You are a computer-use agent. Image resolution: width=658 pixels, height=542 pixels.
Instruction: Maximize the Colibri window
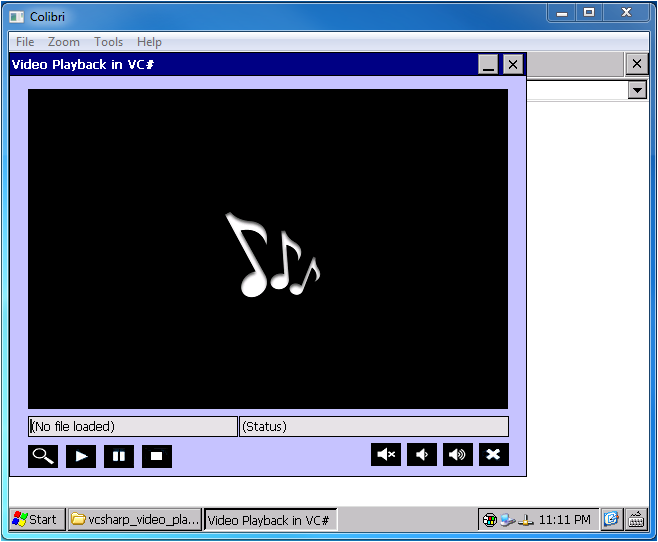589,13
